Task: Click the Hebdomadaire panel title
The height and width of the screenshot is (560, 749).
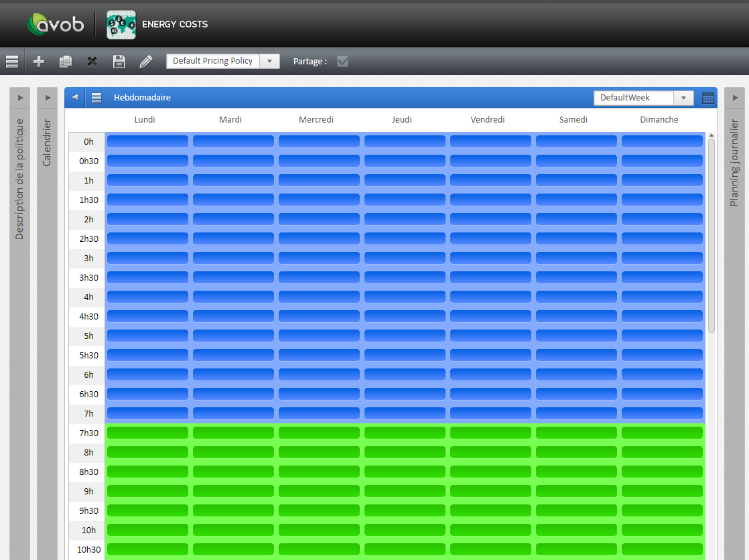Action: point(142,98)
